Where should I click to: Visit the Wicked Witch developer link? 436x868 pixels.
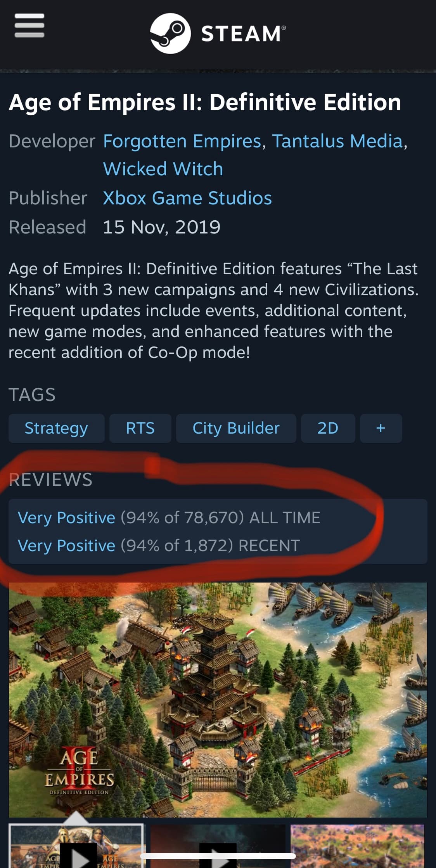coord(163,169)
